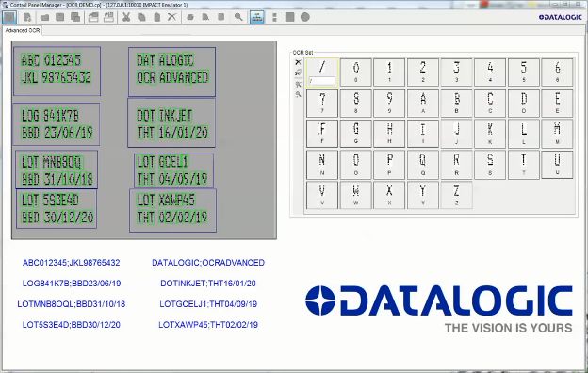Viewport: 588px width, 373px height.
Task: Click the LOTXAWP45;THT02/02/19 result text
Action: tap(208, 325)
